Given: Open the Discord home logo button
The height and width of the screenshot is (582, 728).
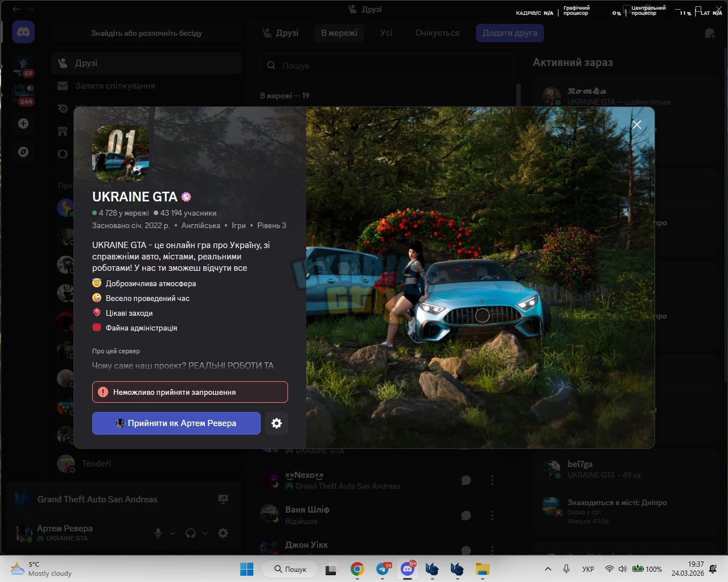Looking at the screenshot, I should coord(23,32).
